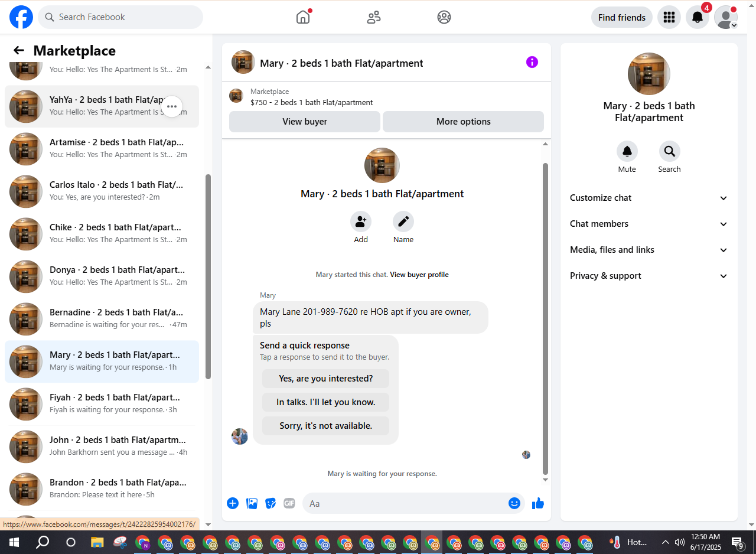The width and height of the screenshot is (756, 554).
Task: Click the Name pencil edit icon
Action: [x=403, y=222]
